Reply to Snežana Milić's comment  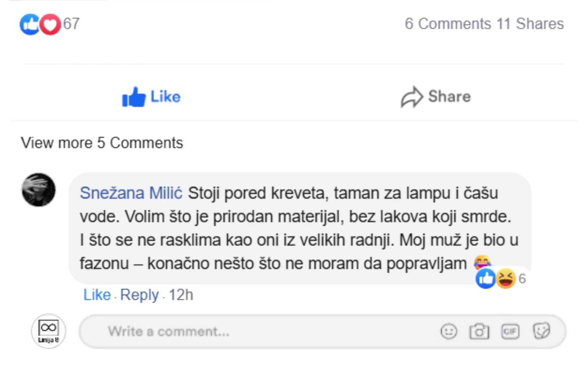click(139, 295)
